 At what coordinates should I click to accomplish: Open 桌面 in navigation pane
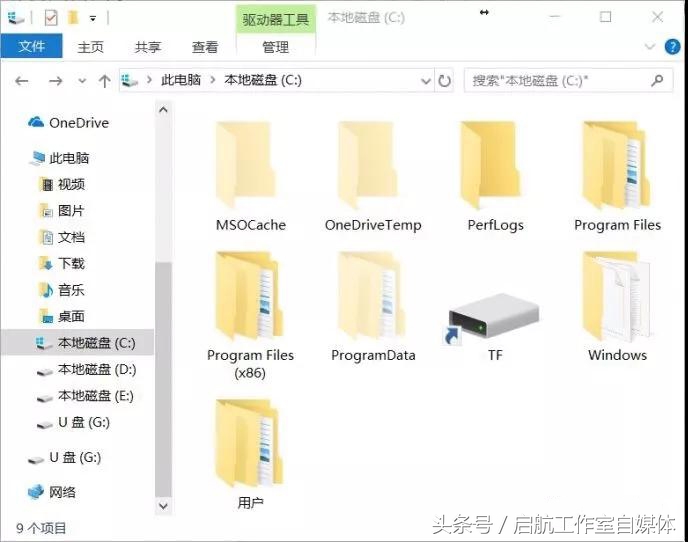tap(62, 316)
